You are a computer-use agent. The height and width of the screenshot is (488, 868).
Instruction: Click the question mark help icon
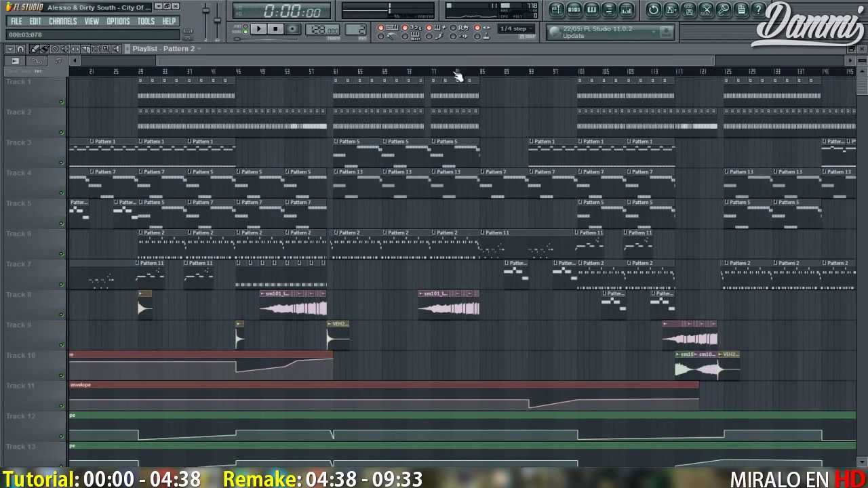coord(759,9)
